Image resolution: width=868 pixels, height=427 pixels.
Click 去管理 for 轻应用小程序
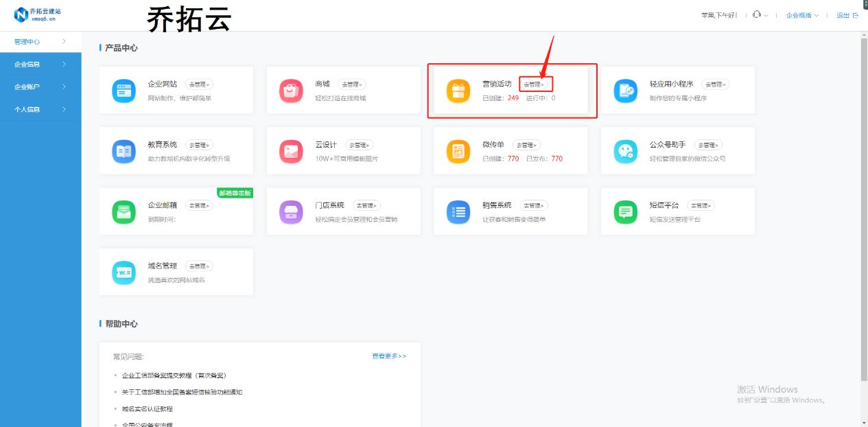tap(716, 84)
